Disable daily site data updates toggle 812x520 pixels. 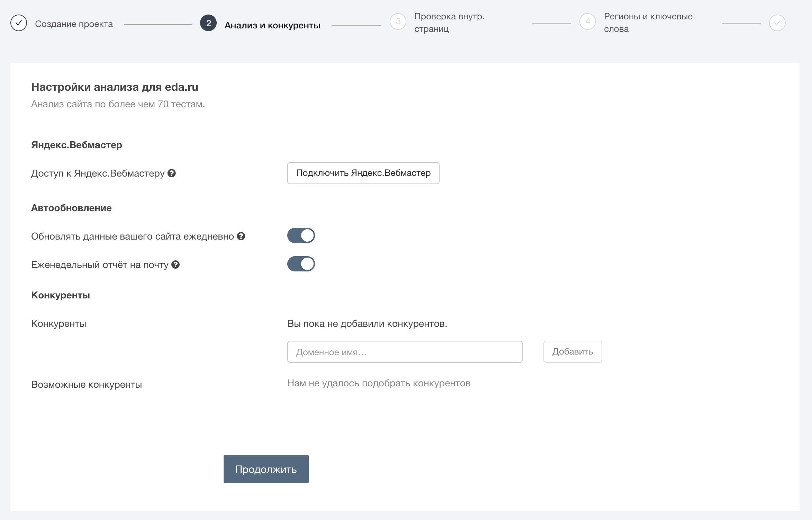[301, 235]
